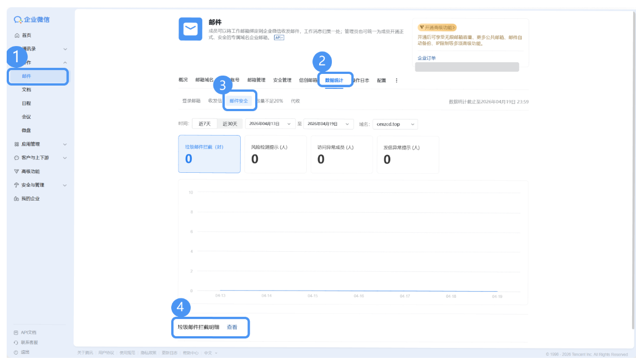Switch to the 邮箱域名 tab
Screen dimensions: 636x364
point(204,80)
